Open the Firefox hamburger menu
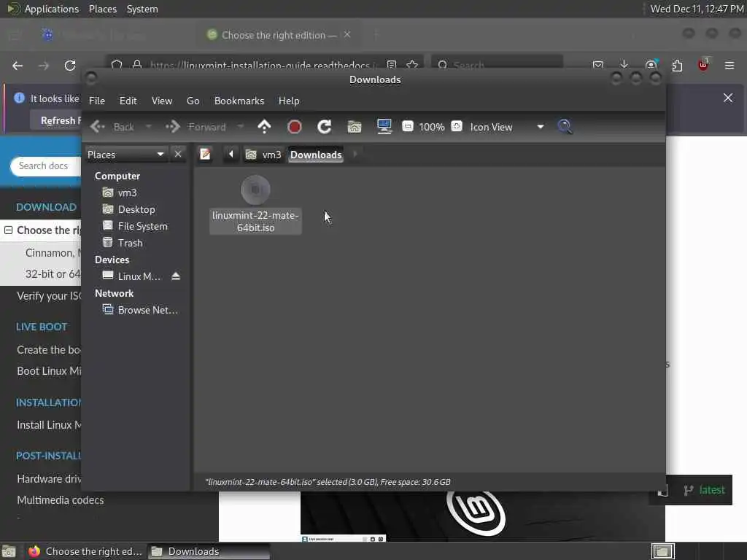747x560 pixels. [x=729, y=66]
